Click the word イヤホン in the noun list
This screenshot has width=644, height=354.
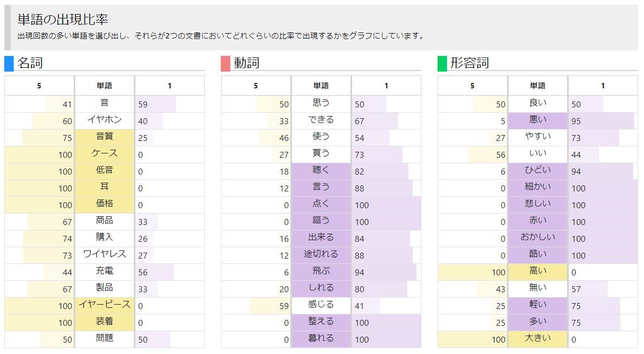click(x=105, y=120)
